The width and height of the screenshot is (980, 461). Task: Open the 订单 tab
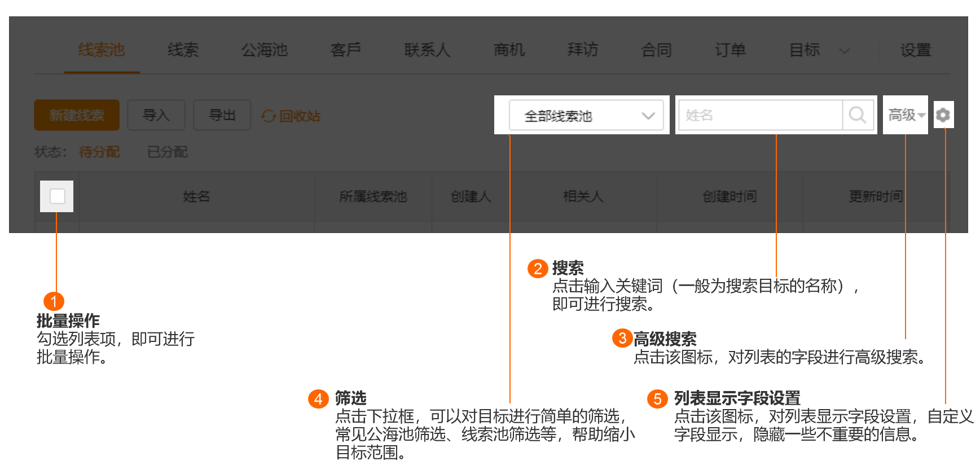730,50
